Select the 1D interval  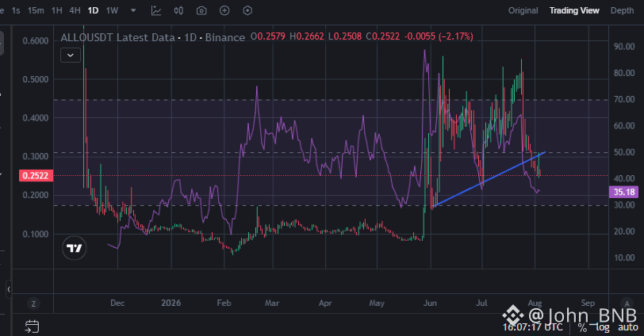coord(93,10)
